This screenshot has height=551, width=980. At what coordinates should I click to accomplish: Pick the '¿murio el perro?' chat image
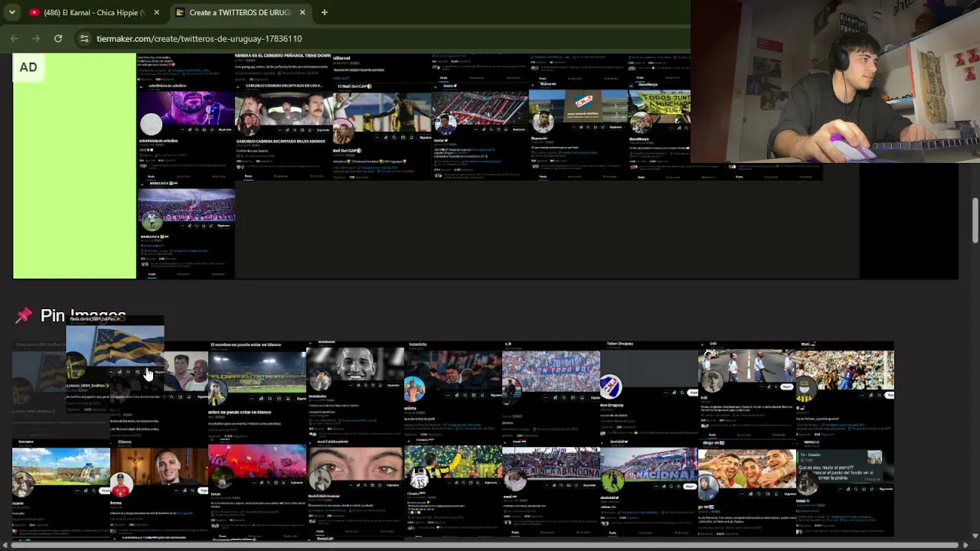tap(845, 488)
